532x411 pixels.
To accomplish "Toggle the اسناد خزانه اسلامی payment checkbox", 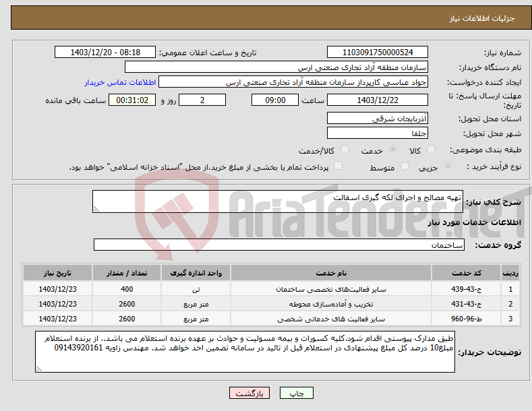I will [x=338, y=166].
